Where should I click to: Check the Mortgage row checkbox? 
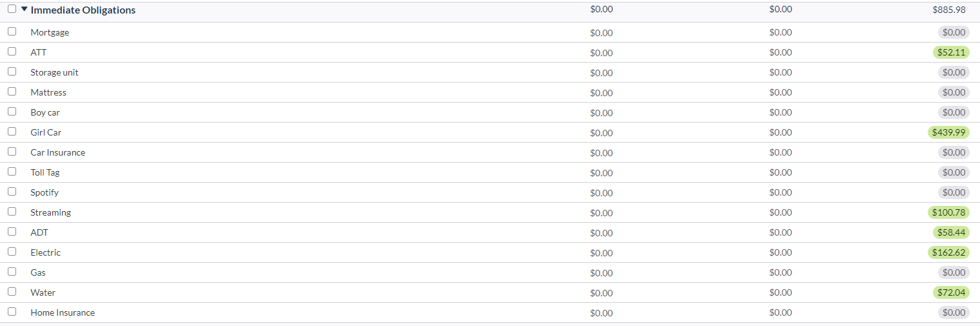pyautogui.click(x=12, y=32)
